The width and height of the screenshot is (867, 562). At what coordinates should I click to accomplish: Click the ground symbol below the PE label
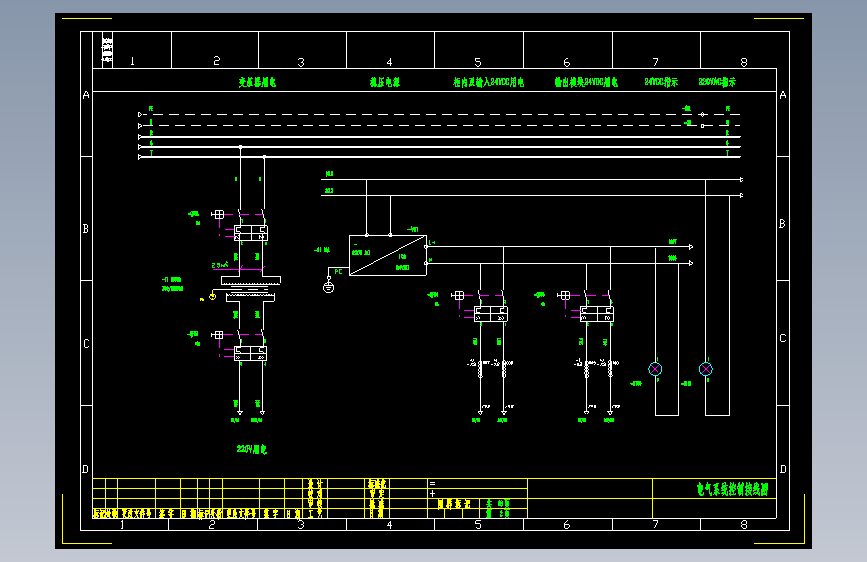pos(328,287)
